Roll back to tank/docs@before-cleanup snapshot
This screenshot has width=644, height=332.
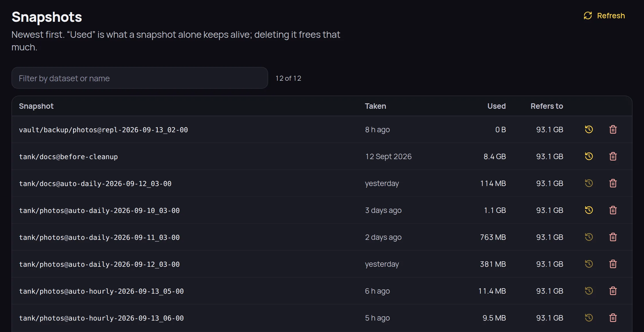pos(589,156)
